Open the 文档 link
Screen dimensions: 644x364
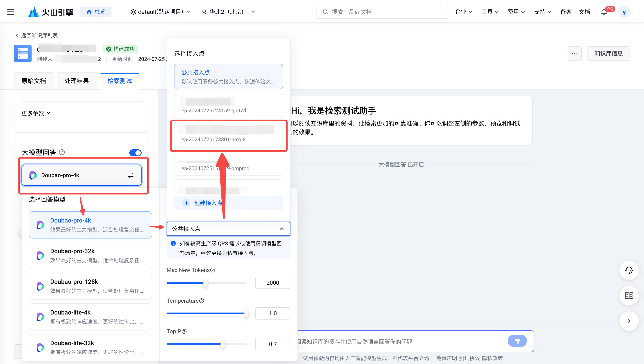pos(584,12)
